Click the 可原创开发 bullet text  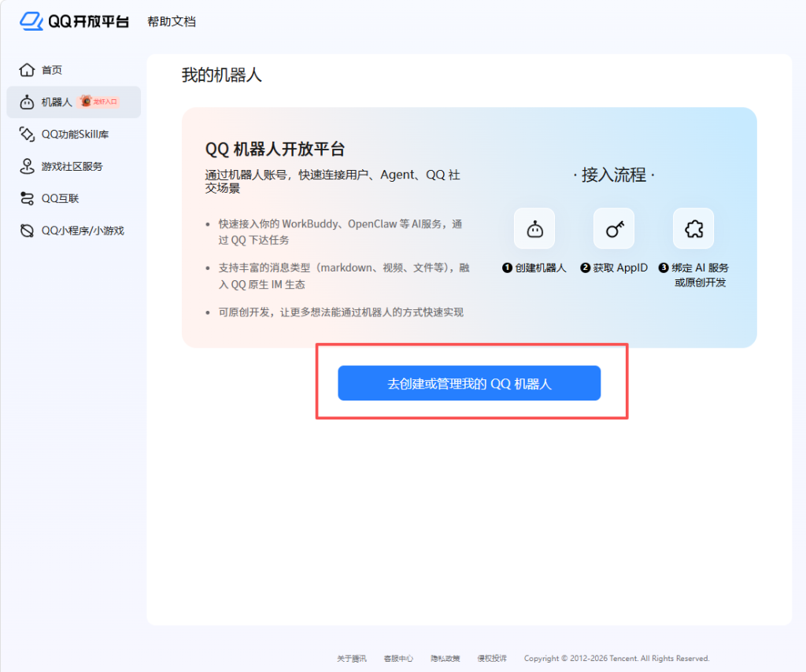[x=341, y=312]
